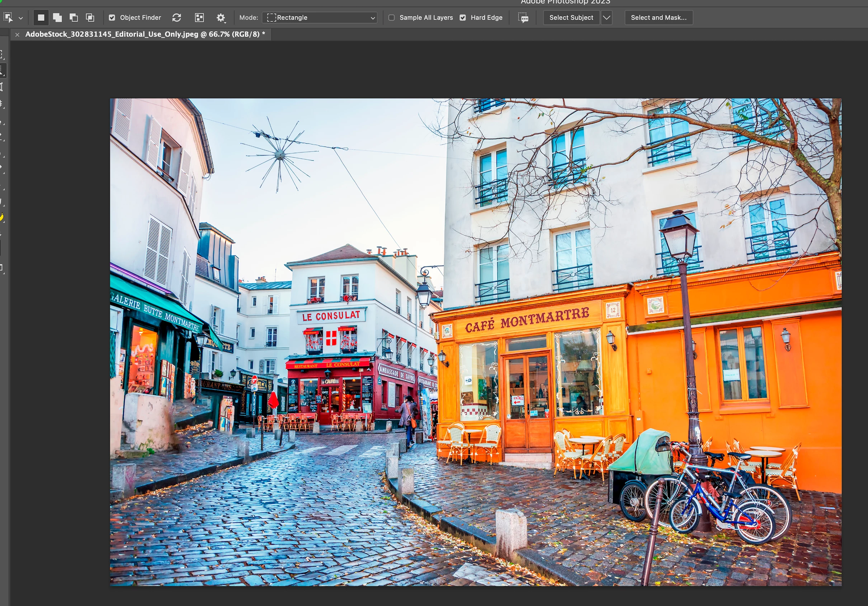Select the Intersect with Selection icon

[90, 17]
